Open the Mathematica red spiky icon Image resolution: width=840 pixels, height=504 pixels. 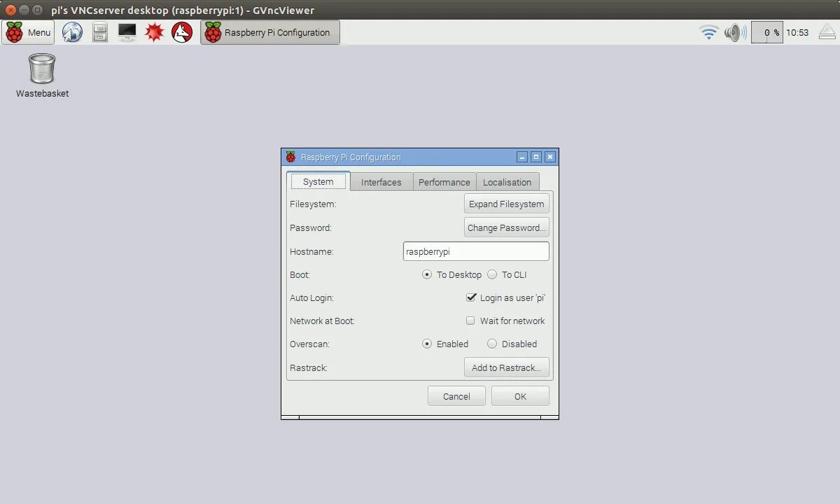155,32
